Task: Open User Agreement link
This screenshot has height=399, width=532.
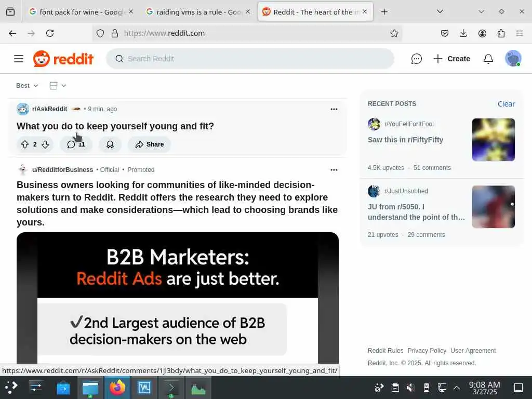Action: (x=473, y=351)
